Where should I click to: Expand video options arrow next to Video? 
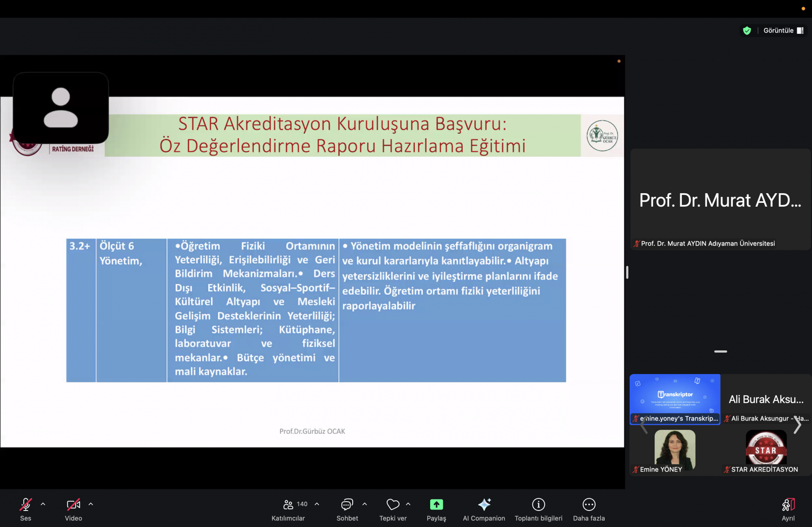pos(91,504)
